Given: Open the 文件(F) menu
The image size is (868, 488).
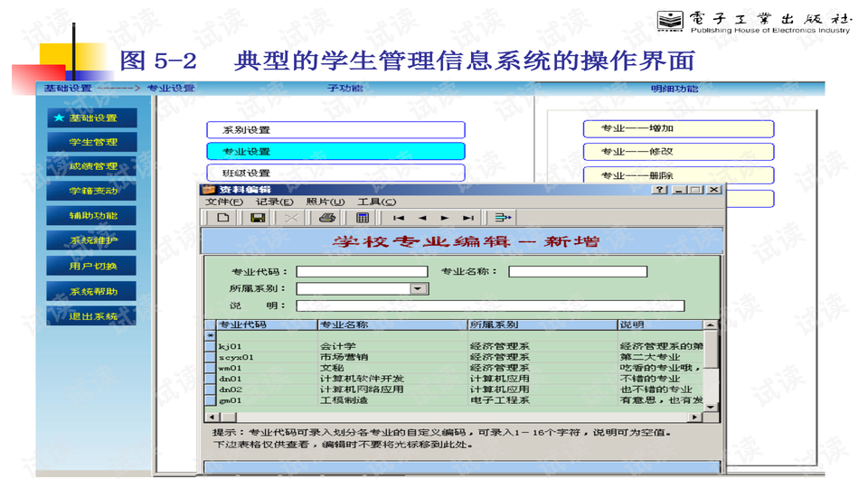Looking at the screenshot, I should click(224, 202).
